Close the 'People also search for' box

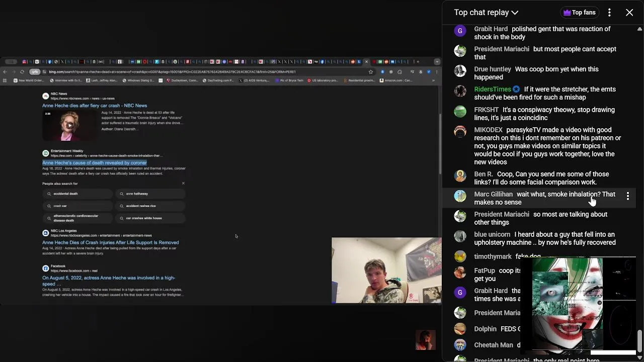pos(183,184)
